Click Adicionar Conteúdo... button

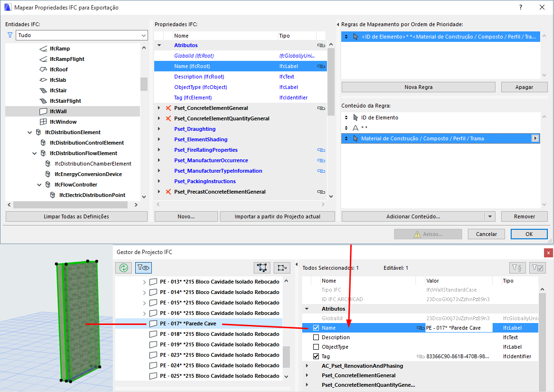coord(413,216)
